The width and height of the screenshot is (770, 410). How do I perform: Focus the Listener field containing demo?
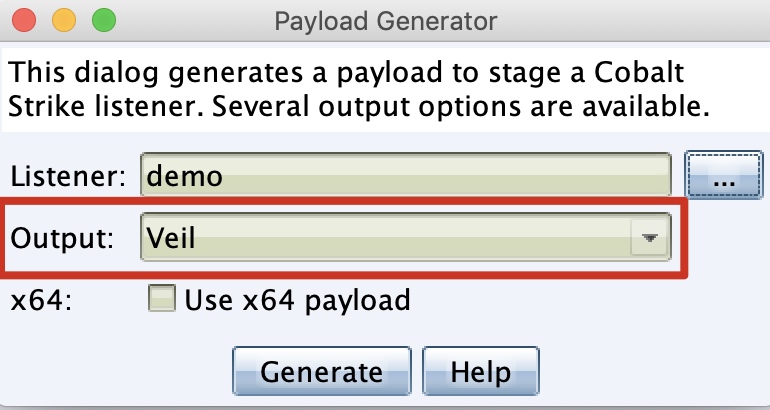[406, 175]
